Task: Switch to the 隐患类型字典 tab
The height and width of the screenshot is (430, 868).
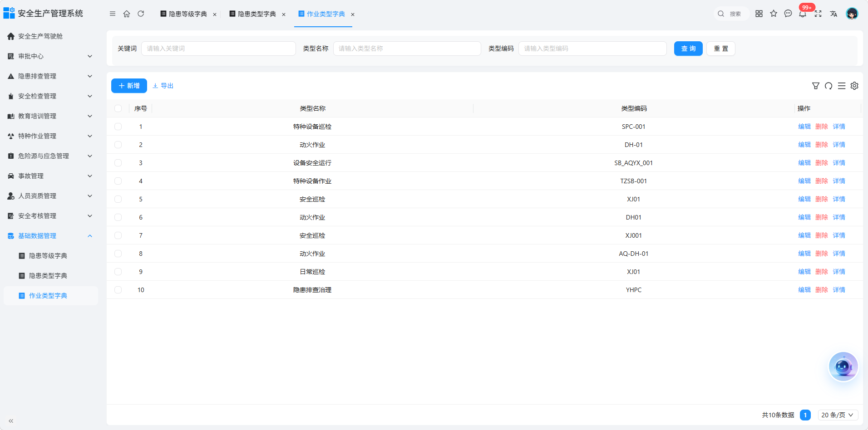Action: pos(256,14)
